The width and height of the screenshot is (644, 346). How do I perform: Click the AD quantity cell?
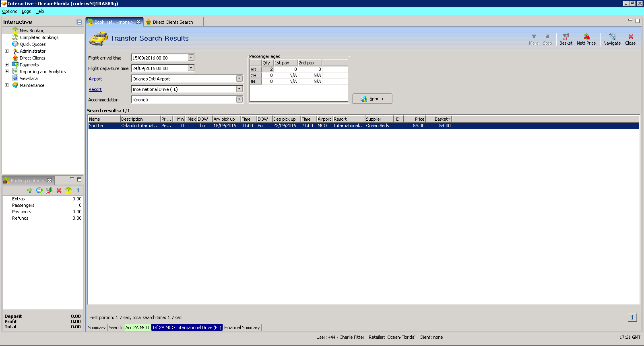(268, 69)
